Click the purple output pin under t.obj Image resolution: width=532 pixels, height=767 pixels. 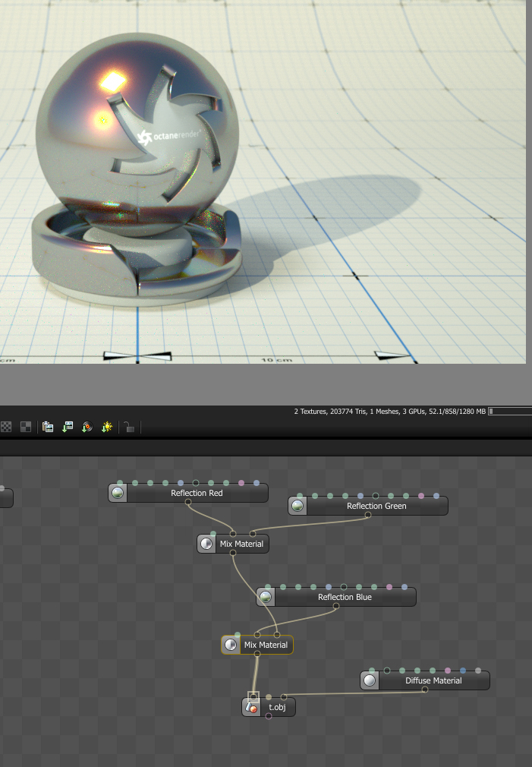tap(269, 717)
